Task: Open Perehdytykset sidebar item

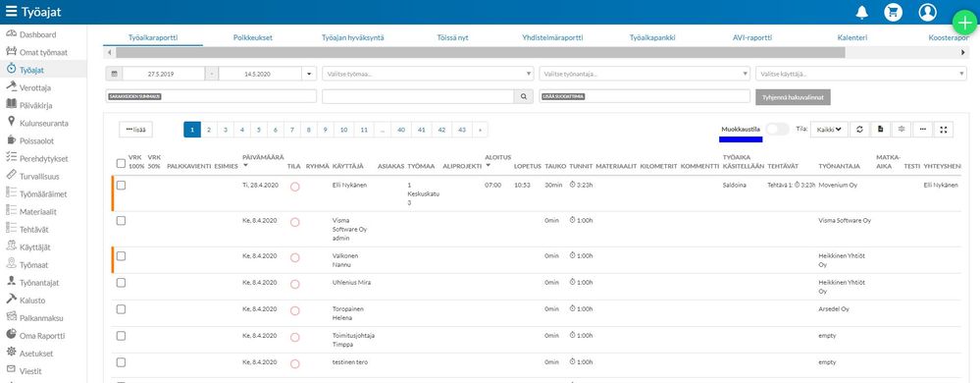Action: (43, 158)
